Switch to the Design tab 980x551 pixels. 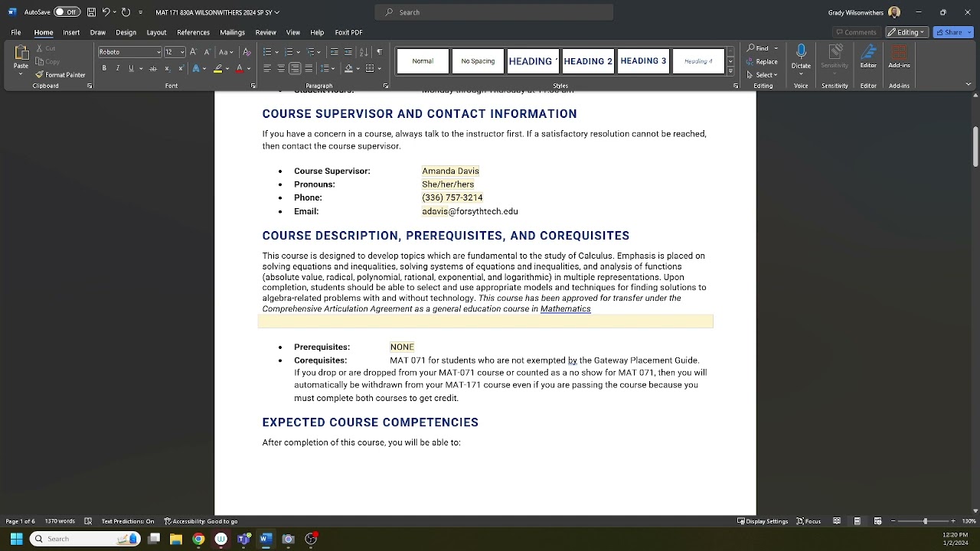[126, 32]
